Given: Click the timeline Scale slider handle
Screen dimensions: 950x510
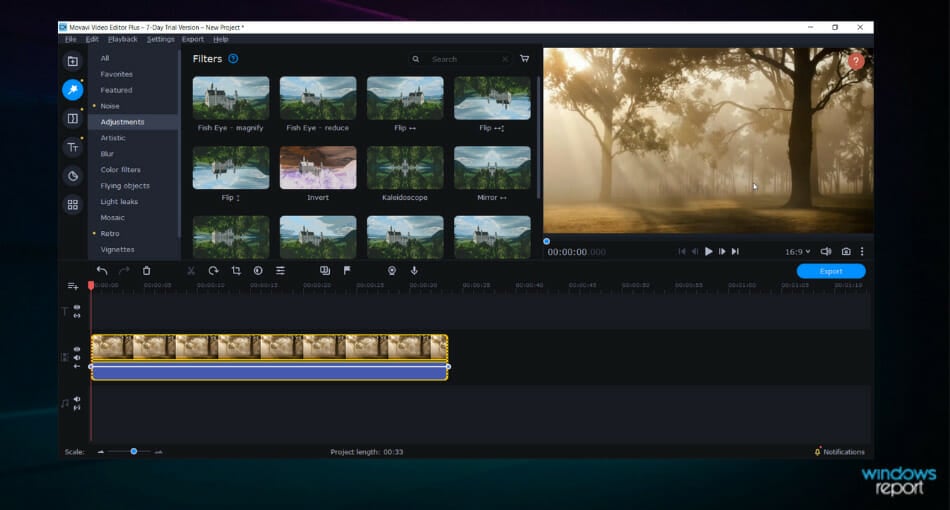Looking at the screenshot, I should point(134,452).
